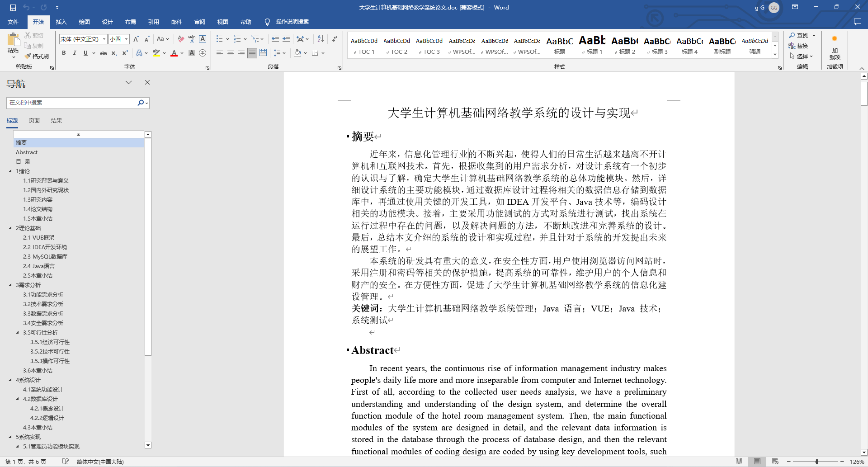Sort paragraphs with the A-Z sort icon
The height and width of the screenshot is (467, 868).
[x=321, y=39]
